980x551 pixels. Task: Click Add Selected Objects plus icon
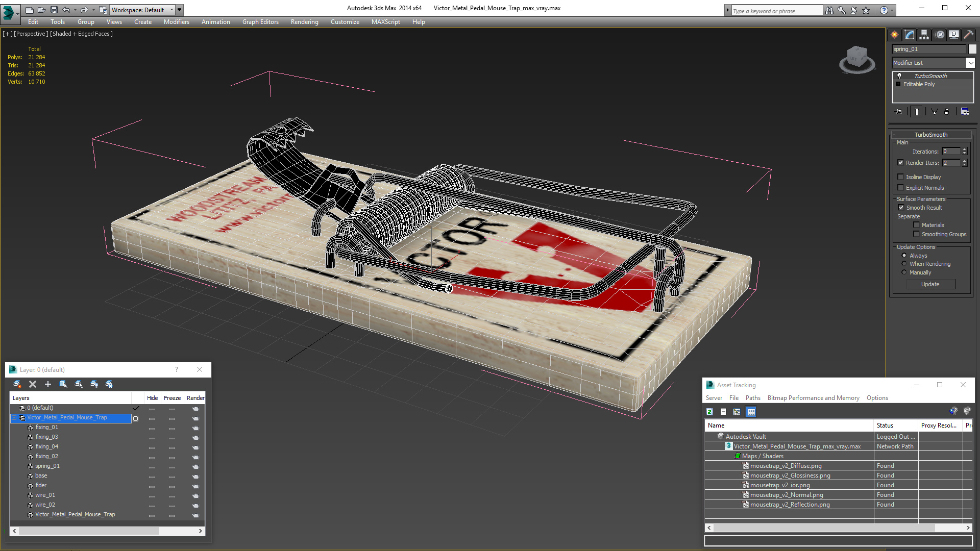tap(48, 384)
